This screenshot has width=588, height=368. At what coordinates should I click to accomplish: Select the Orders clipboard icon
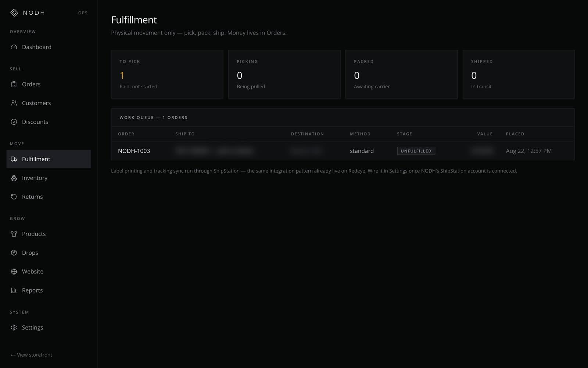[14, 84]
